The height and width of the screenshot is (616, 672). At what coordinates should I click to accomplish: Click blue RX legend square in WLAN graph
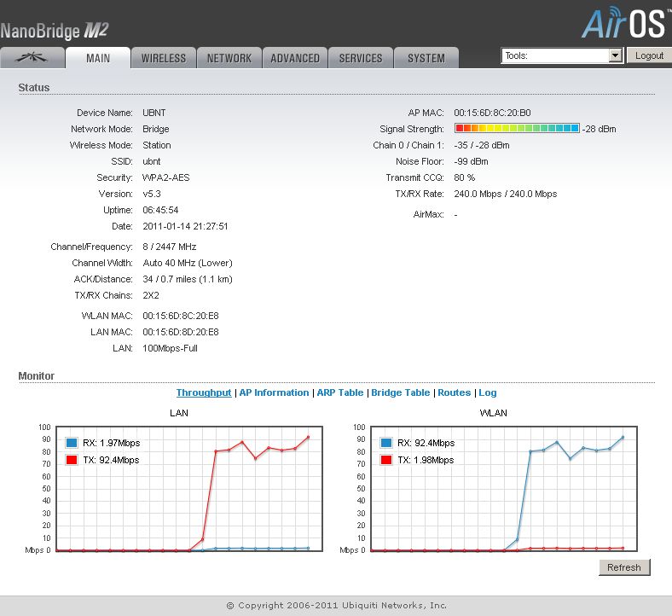coord(387,443)
